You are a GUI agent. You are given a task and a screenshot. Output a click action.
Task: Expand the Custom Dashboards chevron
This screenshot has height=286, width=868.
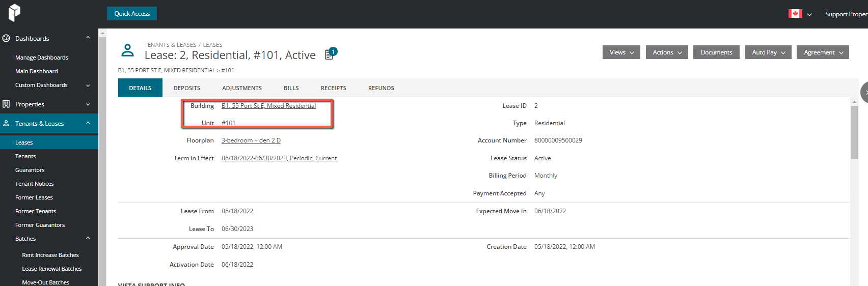(x=88, y=85)
